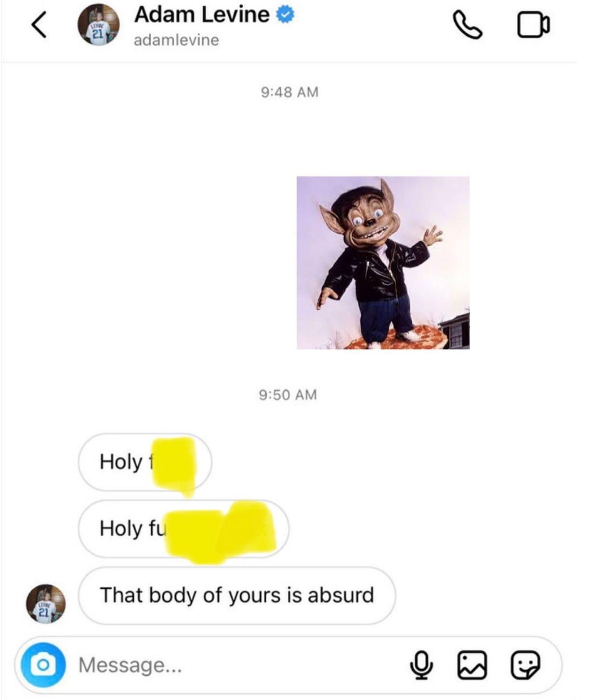Click the Adam Levine name in header
Image resolution: width=601 pixels, height=700 pixels.
(x=202, y=14)
